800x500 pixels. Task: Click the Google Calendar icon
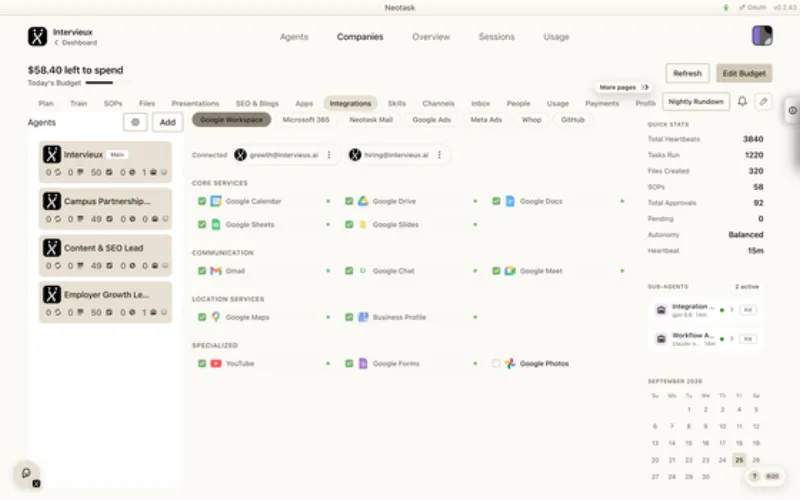click(x=216, y=201)
